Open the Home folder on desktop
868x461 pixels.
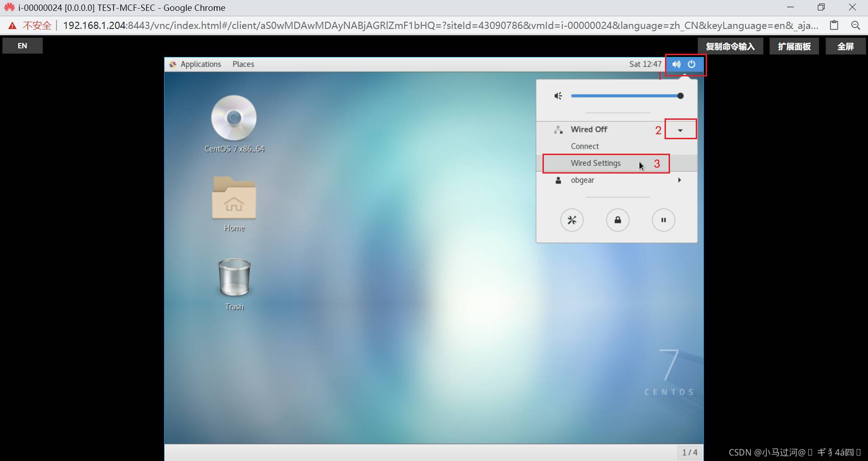point(234,198)
